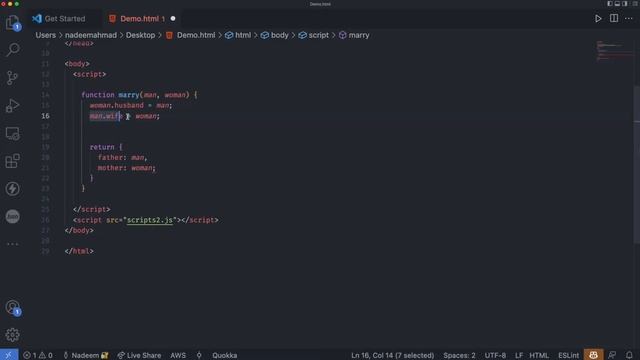Open the Explorer view in activity bar
Screen dimensions: 640x360
(12, 22)
